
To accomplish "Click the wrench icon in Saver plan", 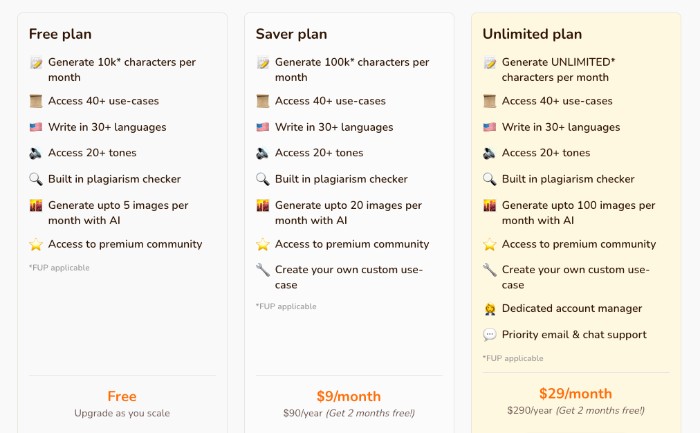I will [263, 270].
